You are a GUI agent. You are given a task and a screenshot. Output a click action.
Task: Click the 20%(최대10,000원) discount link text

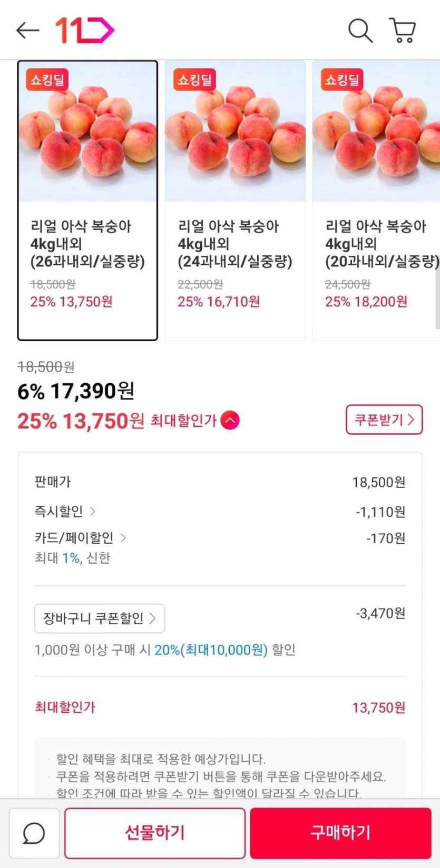(x=211, y=650)
